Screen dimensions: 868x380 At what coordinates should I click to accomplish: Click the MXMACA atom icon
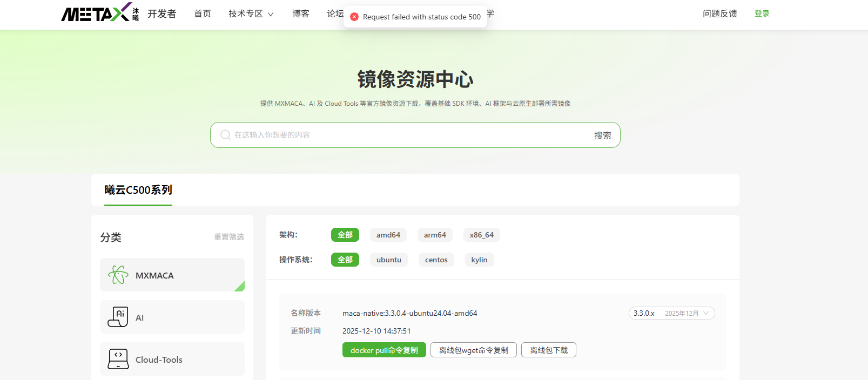118,275
